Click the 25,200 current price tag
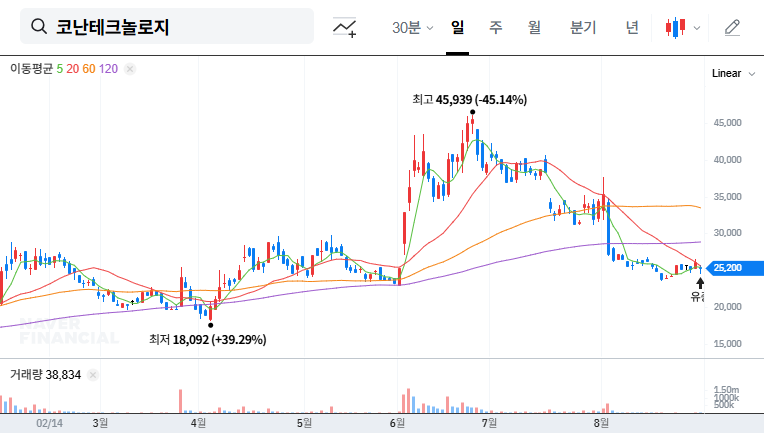The image size is (764, 433). coord(734,268)
